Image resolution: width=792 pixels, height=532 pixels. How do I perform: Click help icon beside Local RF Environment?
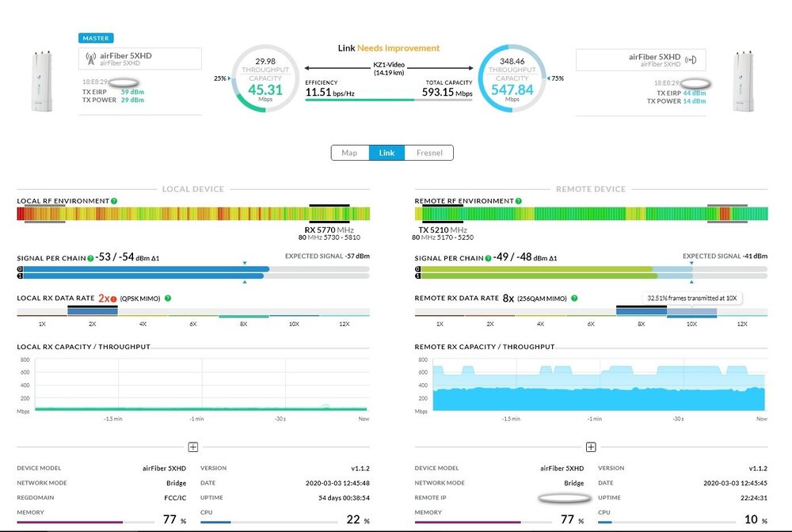115,201
